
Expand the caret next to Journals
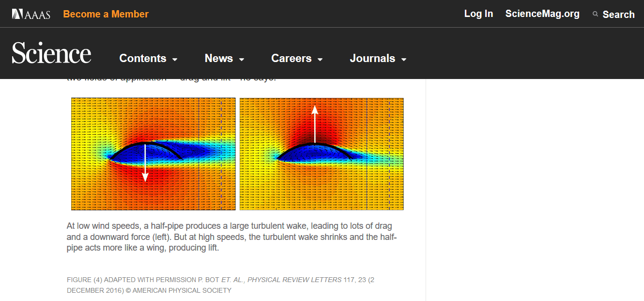point(404,60)
